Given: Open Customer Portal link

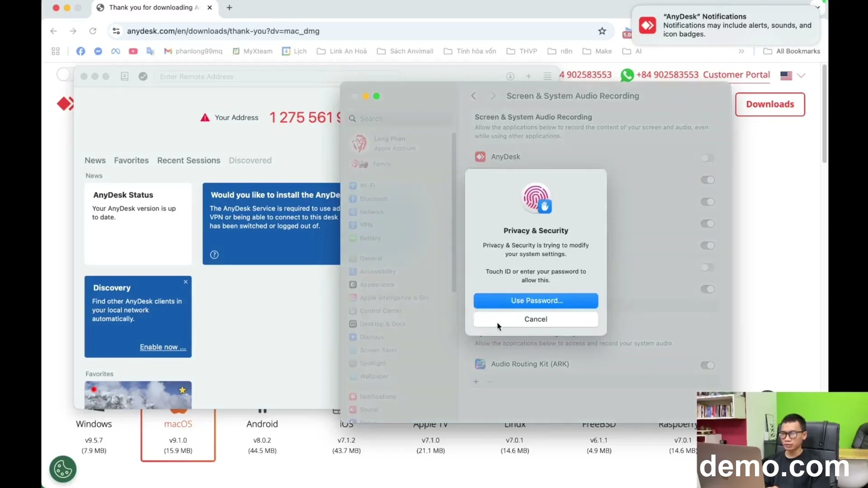Looking at the screenshot, I should tap(736, 75).
